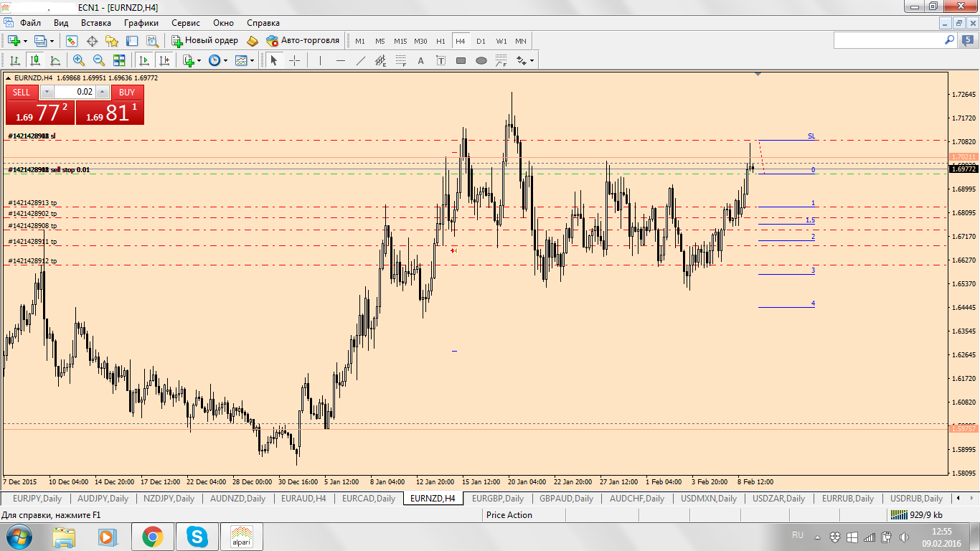This screenshot has height=551, width=980.
Task: Switch chart to line chart style
Action: click(55, 61)
